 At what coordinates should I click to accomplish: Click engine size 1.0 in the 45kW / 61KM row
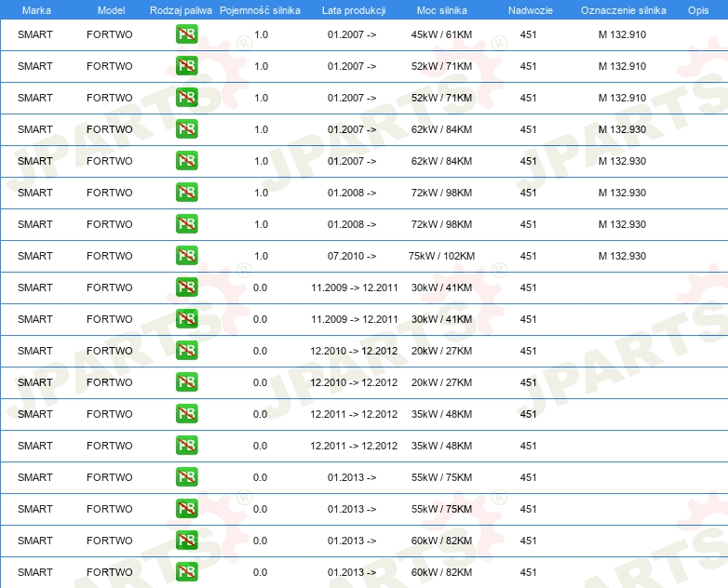tap(261, 34)
